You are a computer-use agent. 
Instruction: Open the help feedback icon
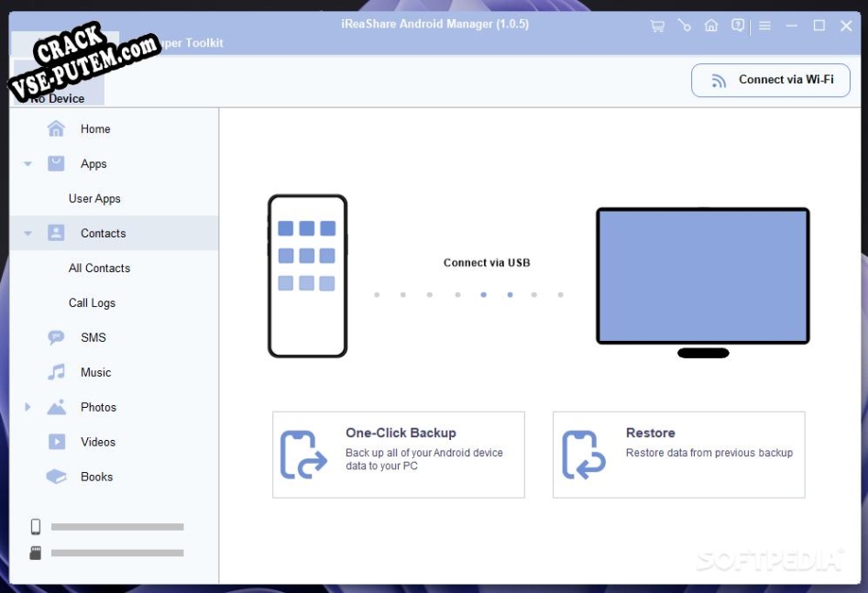[x=738, y=26]
